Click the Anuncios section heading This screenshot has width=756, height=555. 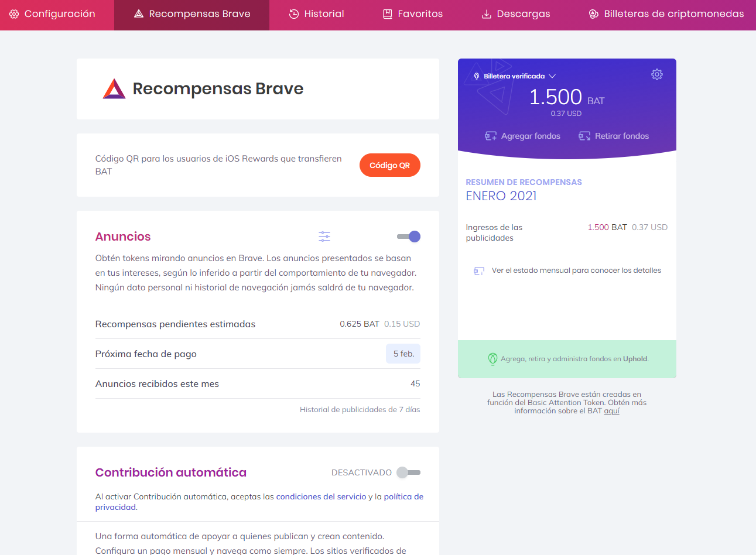coord(123,237)
